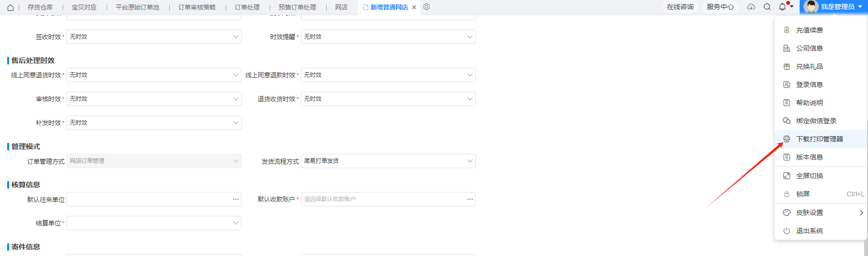The height and width of the screenshot is (256, 868).
Task: Click the 皮肤设置 palette icon
Action: [x=787, y=213]
